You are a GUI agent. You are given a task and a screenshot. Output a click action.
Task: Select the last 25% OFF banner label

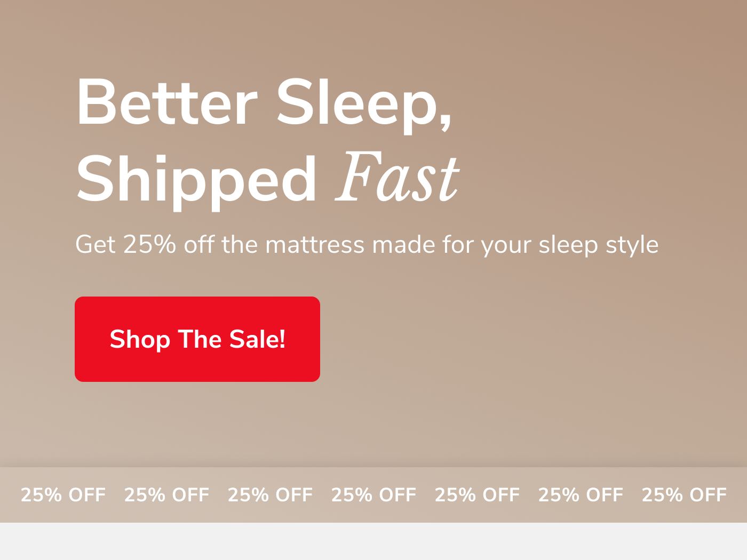coord(685,495)
